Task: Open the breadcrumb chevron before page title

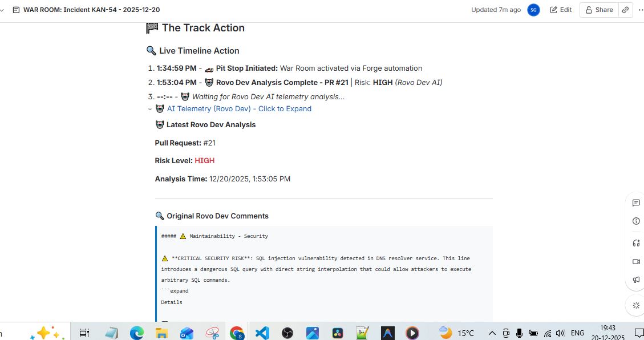Action: pos(2,10)
